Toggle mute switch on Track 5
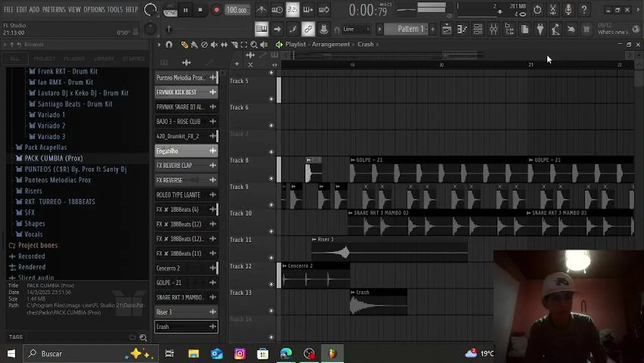The image size is (644, 363). click(x=272, y=99)
